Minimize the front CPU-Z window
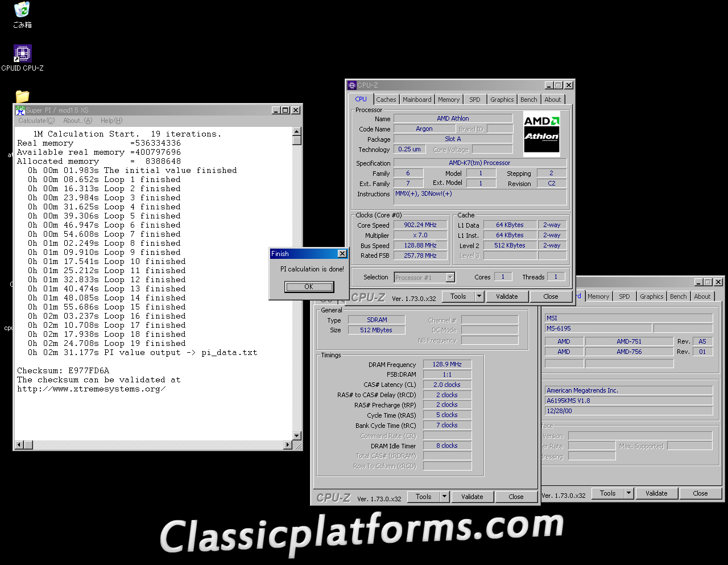The height and width of the screenshot is (565, 728). [549, 85]
